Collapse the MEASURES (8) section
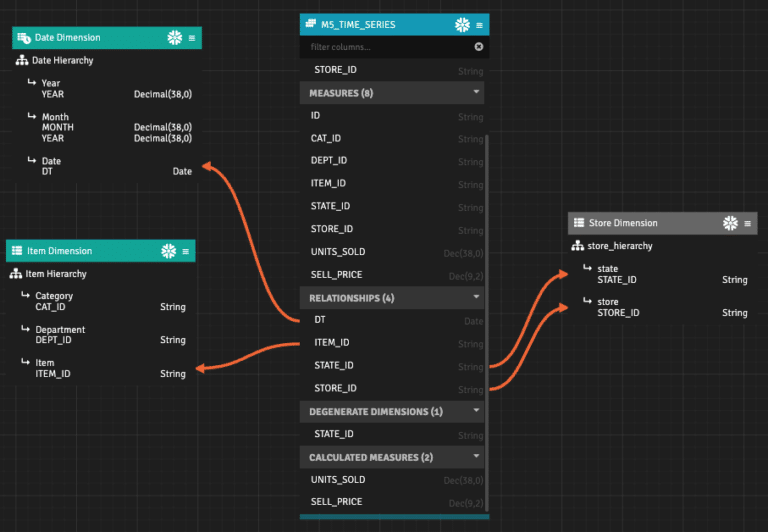768x532 pixels. pos(477,93)
